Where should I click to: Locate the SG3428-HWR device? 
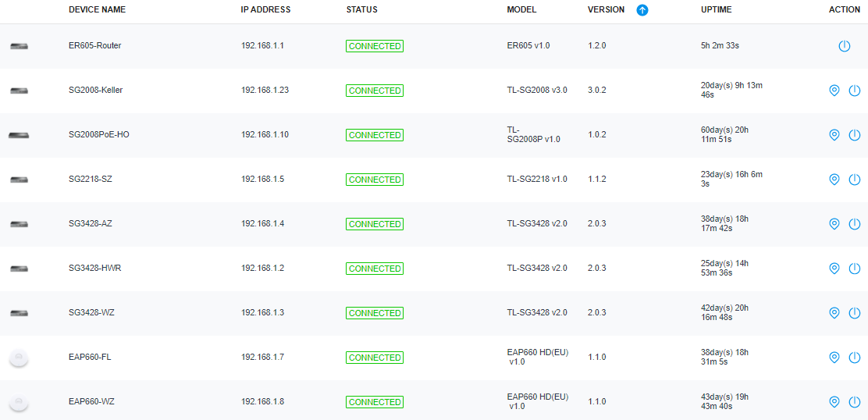coord(834,269)
